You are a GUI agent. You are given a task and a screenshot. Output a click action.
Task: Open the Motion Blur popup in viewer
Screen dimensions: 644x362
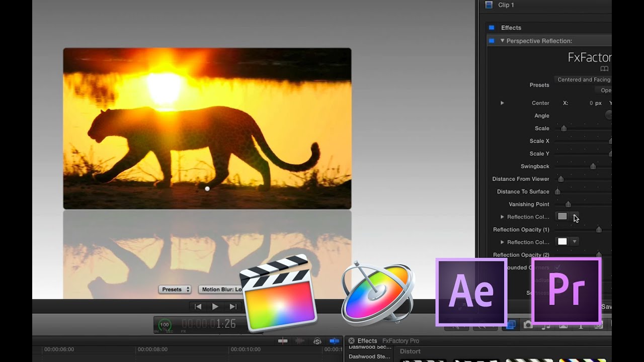(x=220, y=290)
